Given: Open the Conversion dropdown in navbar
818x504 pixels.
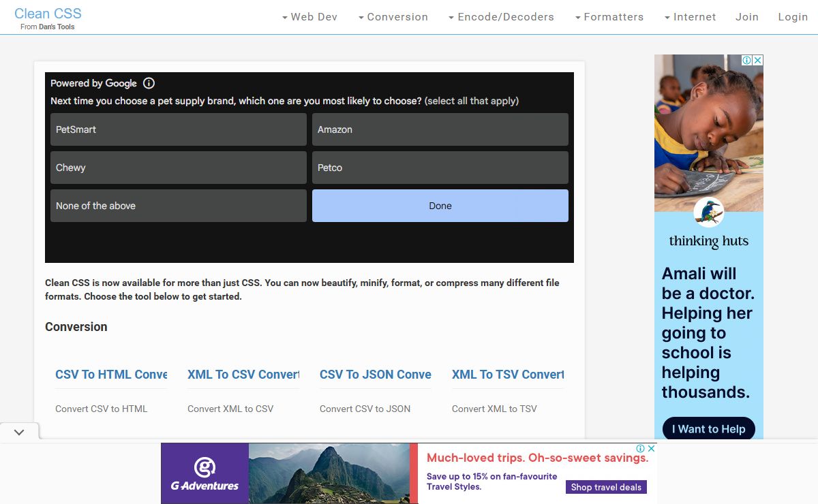Looking at the screenshot, I should (393, 17).
